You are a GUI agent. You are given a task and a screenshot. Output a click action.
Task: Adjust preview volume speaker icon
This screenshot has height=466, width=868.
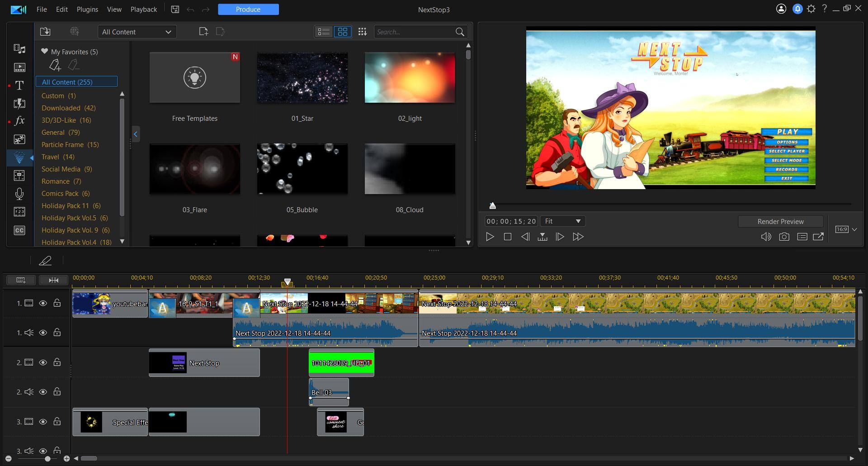click(x=766, y=237)
